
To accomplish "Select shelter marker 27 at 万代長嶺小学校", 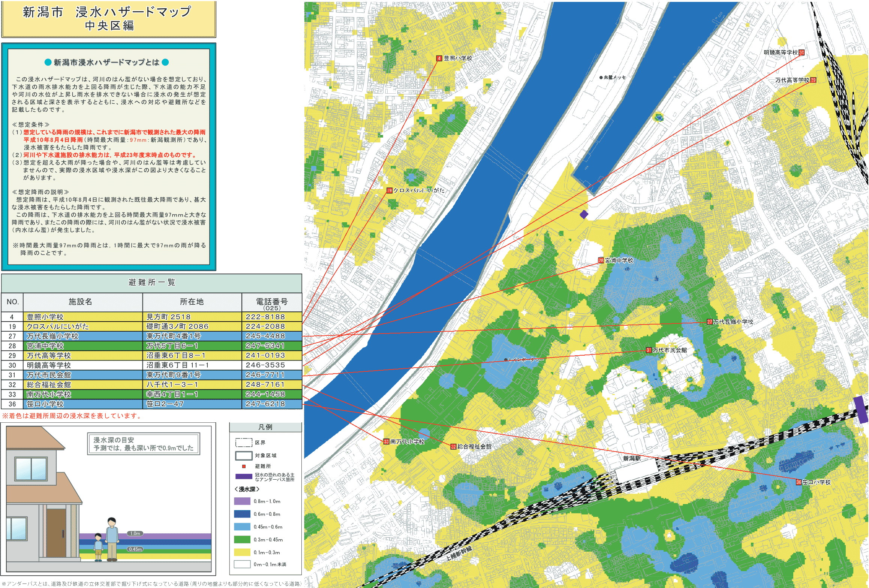I will (x=710, y=322).
